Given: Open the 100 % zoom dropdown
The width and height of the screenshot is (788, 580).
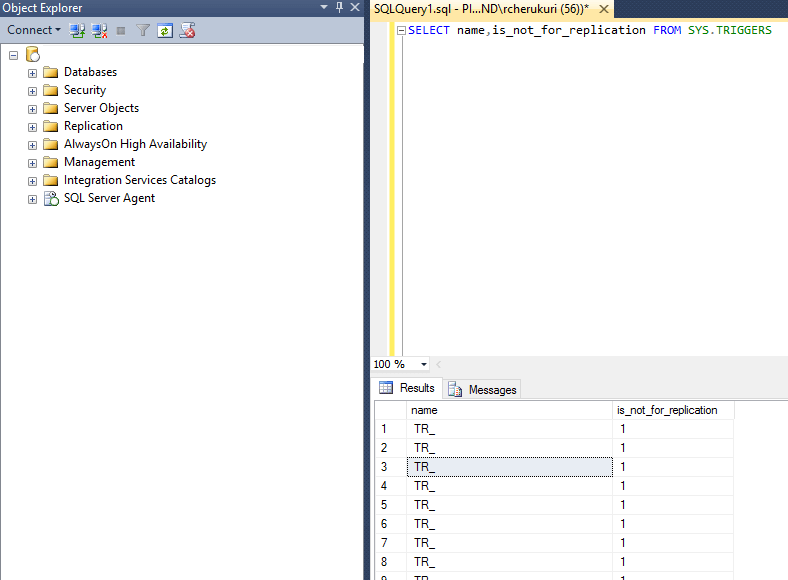Looking at the screenshot, I should click(424, 364).
